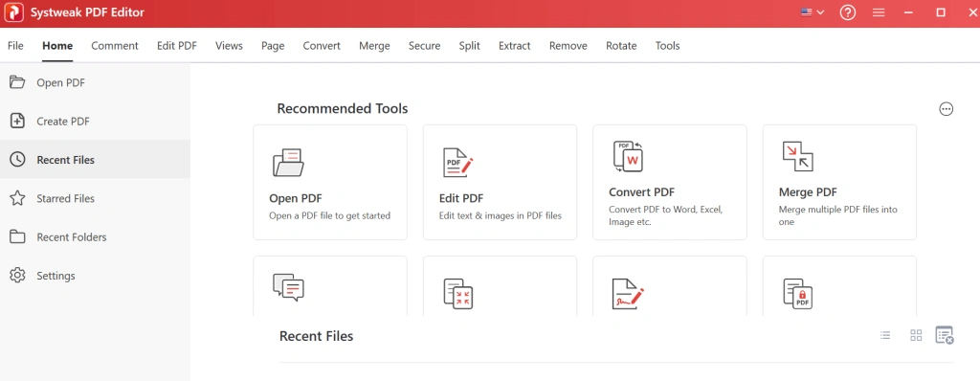Click the Settings gear icon
980x381 pixels.
[17, 276]
